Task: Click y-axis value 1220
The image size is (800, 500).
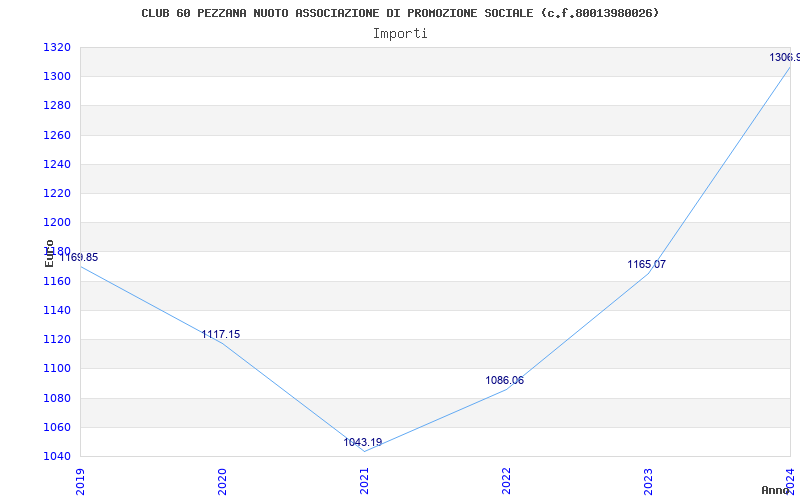Action: [x=57, y=193]
